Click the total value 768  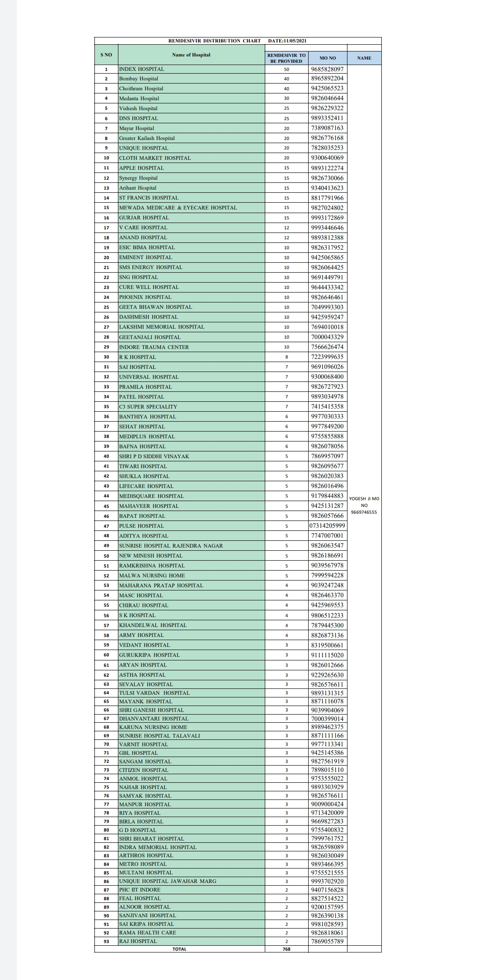286,949
